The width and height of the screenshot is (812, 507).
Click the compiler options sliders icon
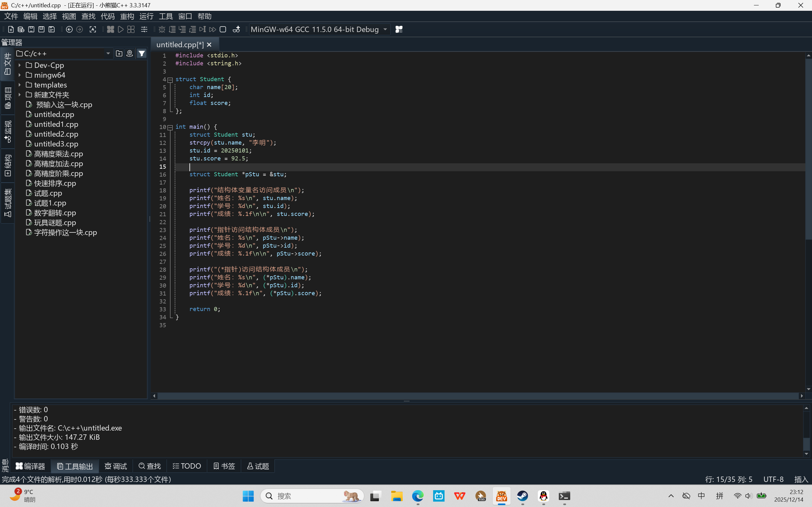(x=144, y=29)
